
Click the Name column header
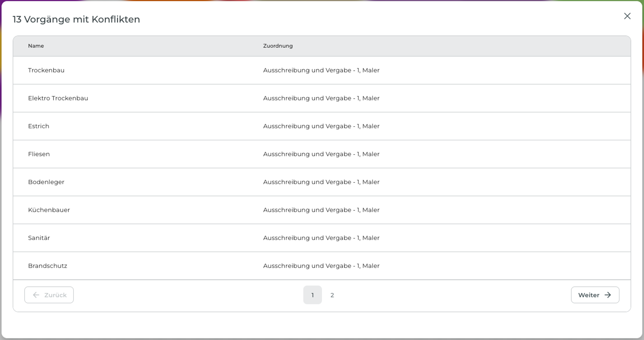click(36, 46)
